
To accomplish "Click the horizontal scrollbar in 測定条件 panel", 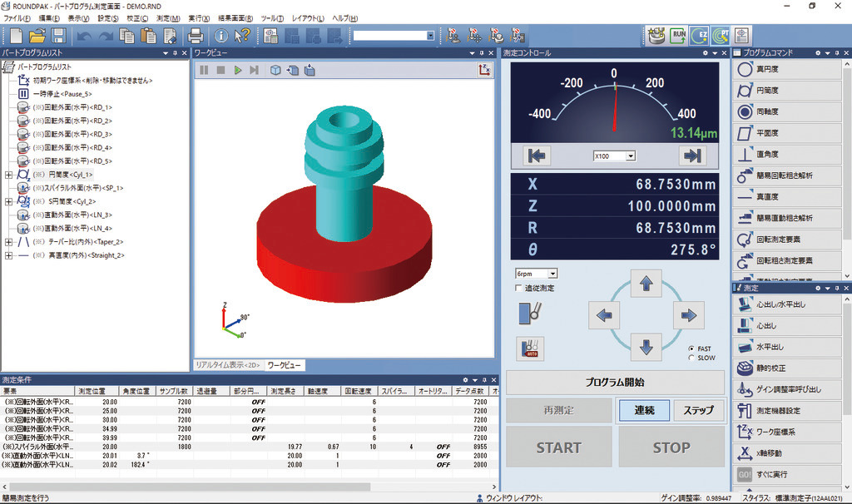I will (x=190, y=487).
